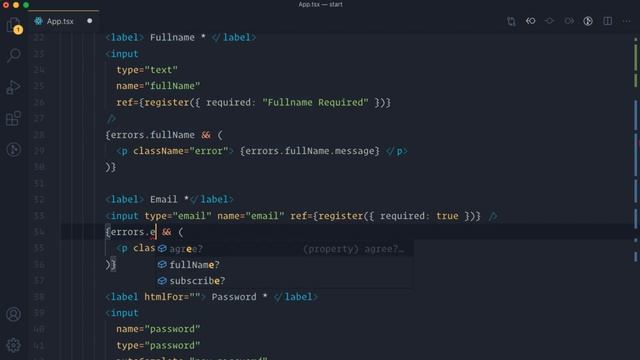Click the name="password" attribute
The image size is (640, 360).
coord(158,329)
